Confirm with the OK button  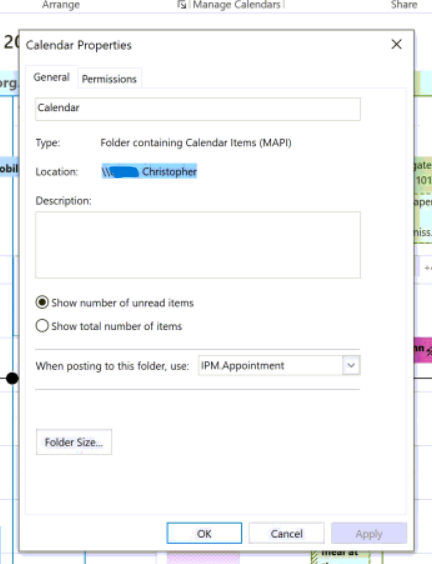(204, 533)
